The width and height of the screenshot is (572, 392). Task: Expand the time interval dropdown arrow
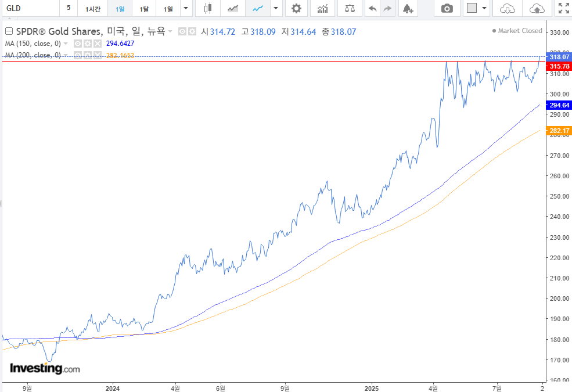(186, 8)
